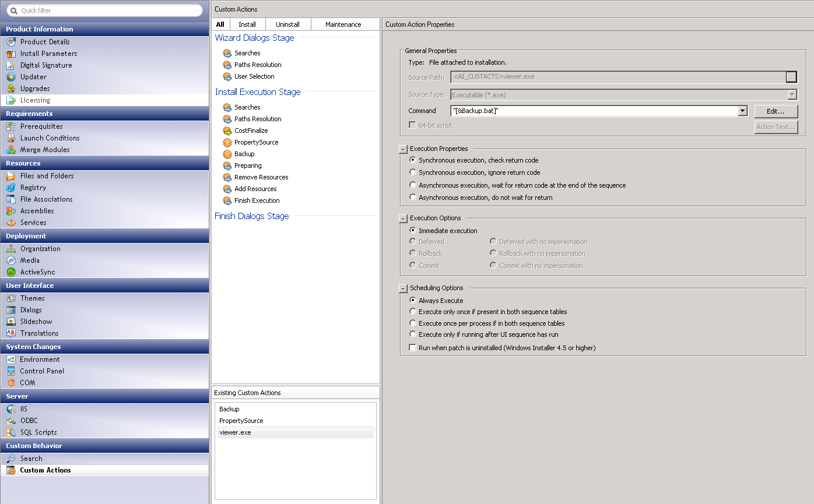Select the Themes icon under User Interface
This screenshot has width=814, height=504.
[10, 298]
